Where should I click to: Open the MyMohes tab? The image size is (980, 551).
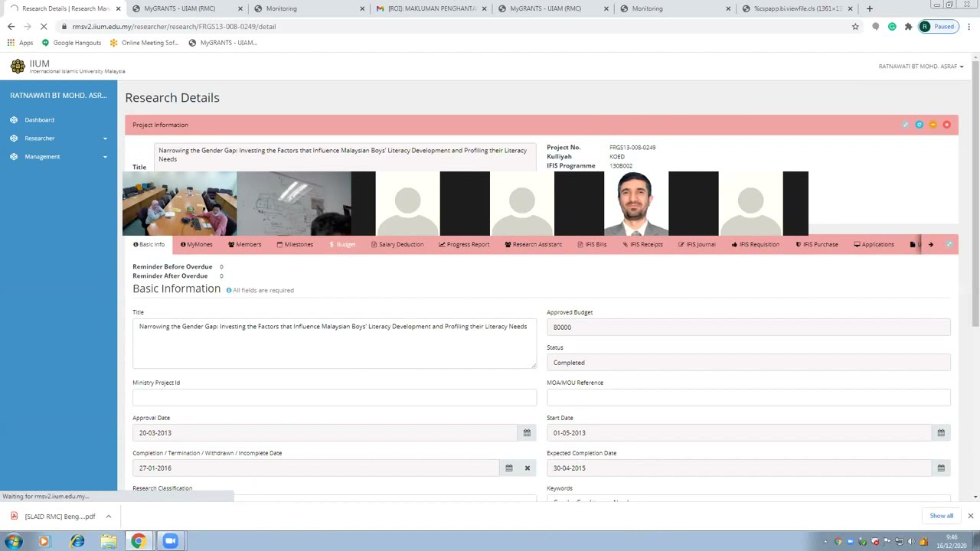coord(196,245)
